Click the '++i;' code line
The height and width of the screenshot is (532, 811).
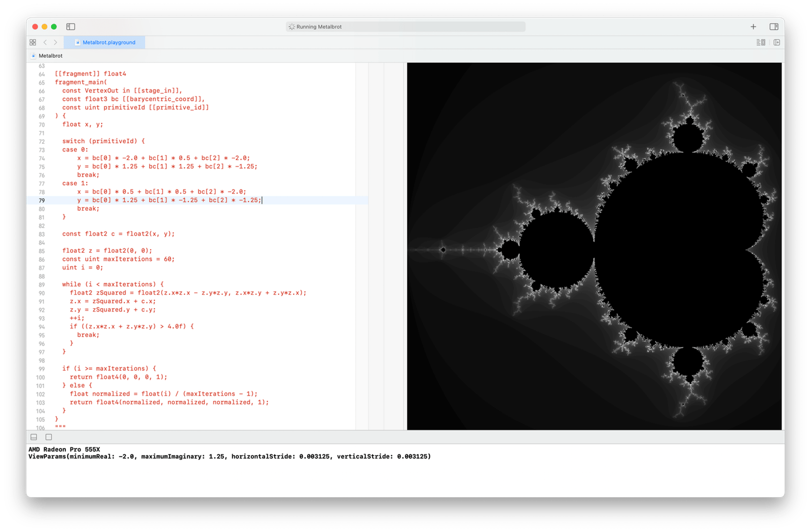tap(77, 318)
